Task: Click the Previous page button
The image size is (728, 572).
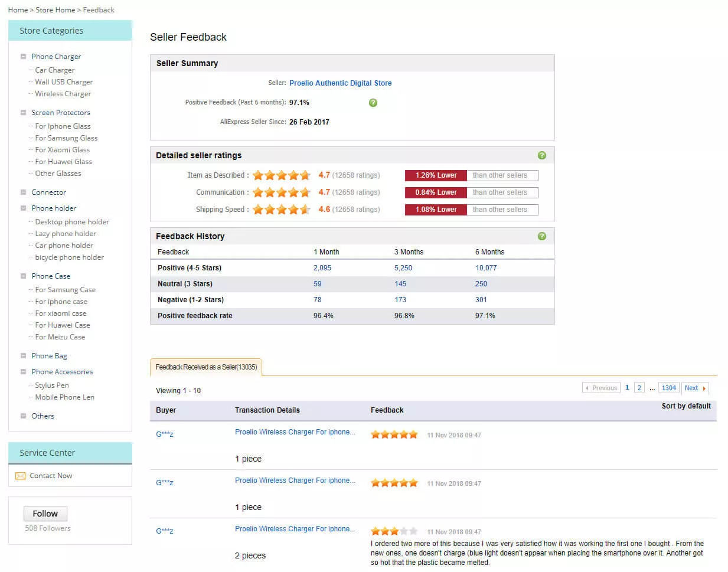Action: [601, 388]
